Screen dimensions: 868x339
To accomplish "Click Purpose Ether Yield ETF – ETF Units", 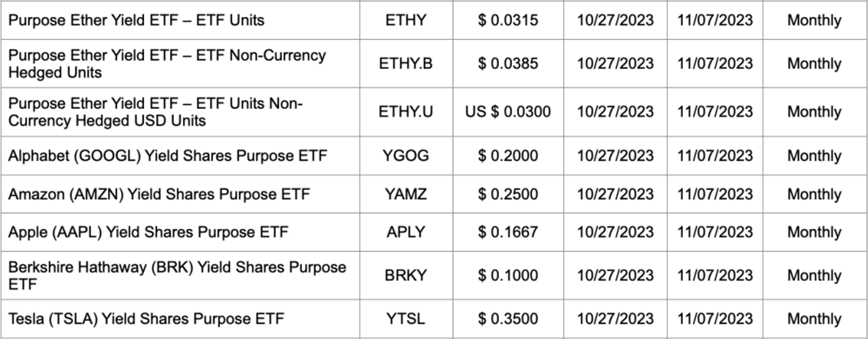I will (x=136, y=20).
